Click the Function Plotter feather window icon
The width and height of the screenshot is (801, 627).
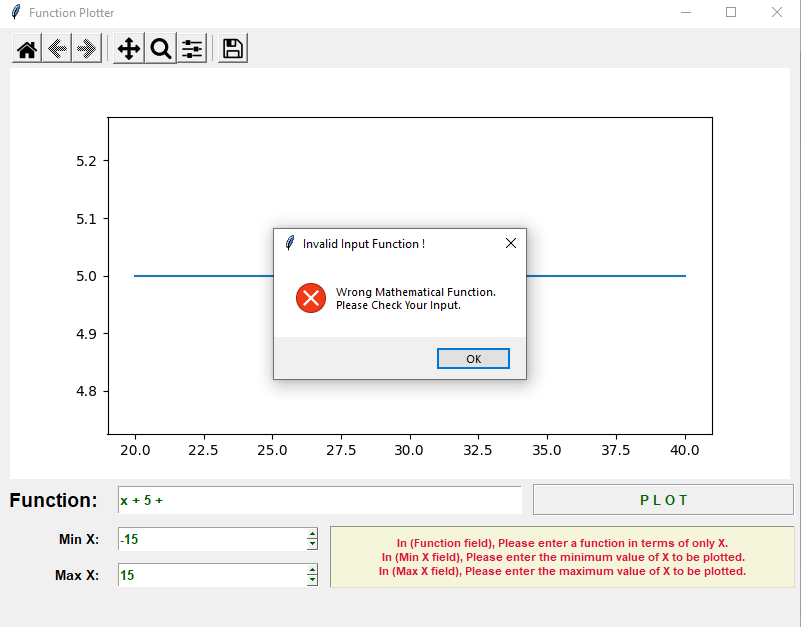(x=16, y=12)
